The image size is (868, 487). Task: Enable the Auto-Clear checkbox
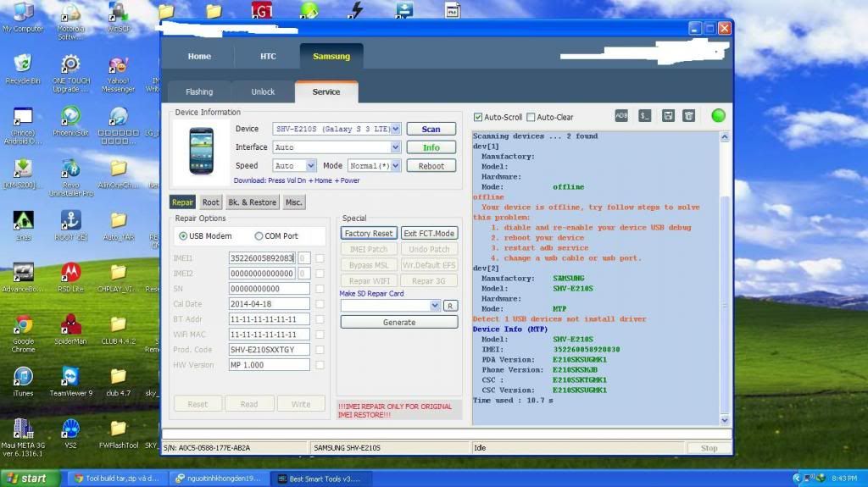[531, 118]
